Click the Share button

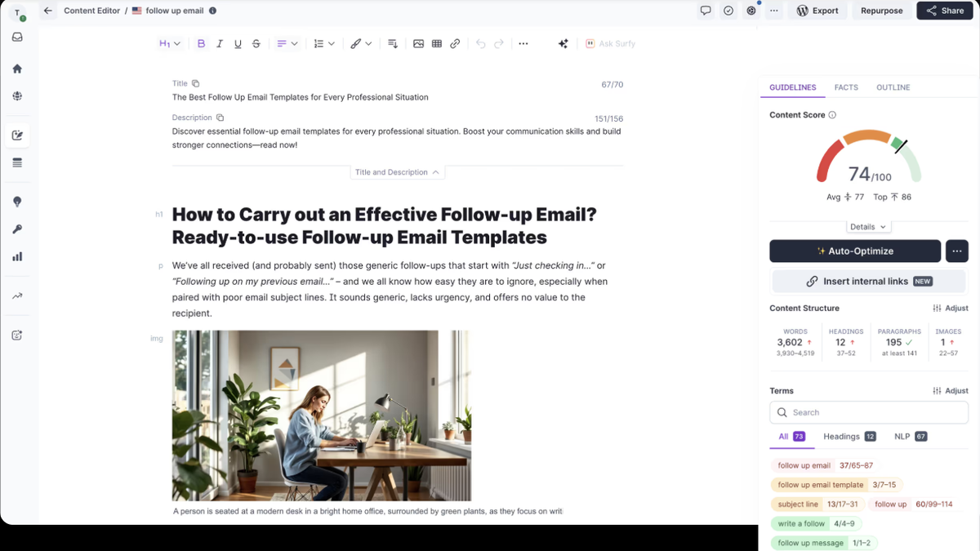click(x=945, y=11)
